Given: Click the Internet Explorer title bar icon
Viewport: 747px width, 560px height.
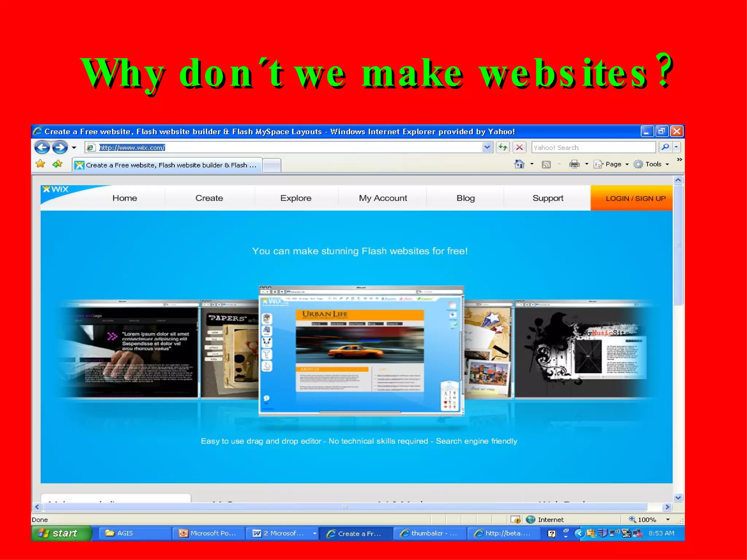Looking at the screenshot, I should (37, 131).
